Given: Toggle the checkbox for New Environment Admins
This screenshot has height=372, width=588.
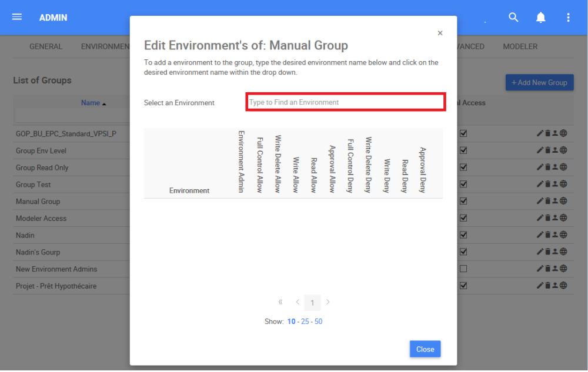Looking at the screenshot, I should tap(463, 269).
